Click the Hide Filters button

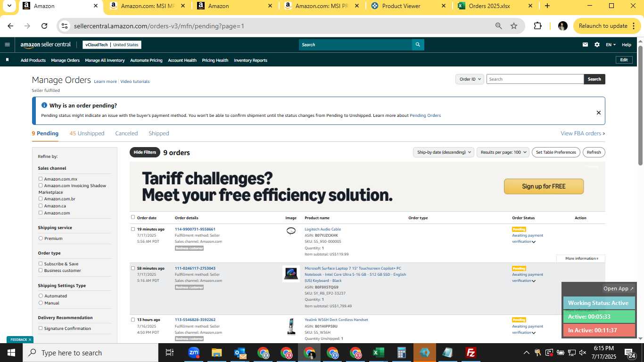(x=145, y=152)
